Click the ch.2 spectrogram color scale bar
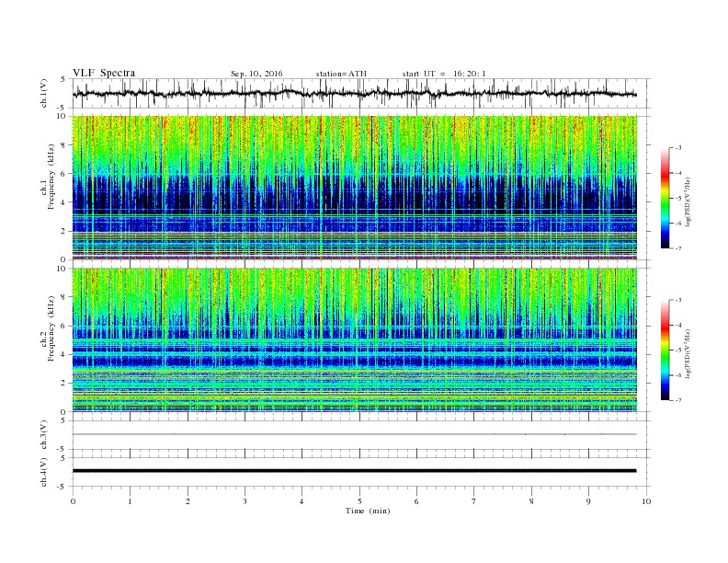The height and width of the screenshot is (563, 728). tap(665, 350)
